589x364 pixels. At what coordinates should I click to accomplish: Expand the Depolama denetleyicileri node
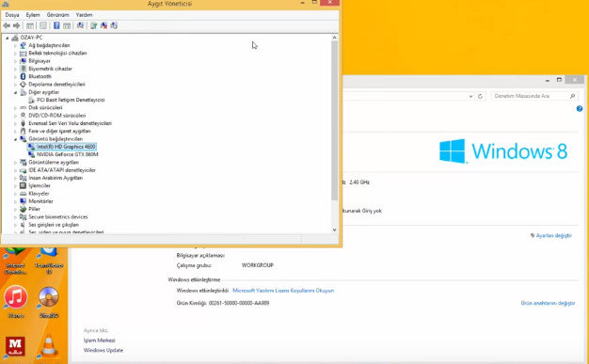coord(15,85)
